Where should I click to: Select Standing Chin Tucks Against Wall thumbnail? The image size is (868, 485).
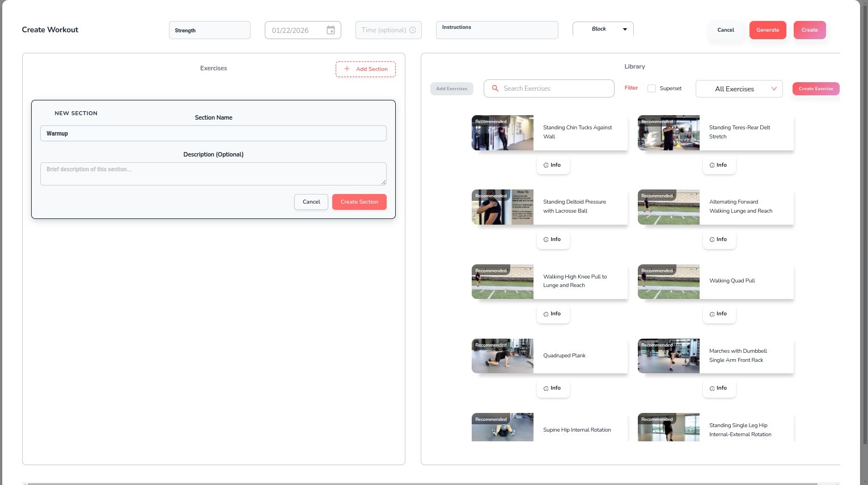pyautogui.click(x=502, y=133)
